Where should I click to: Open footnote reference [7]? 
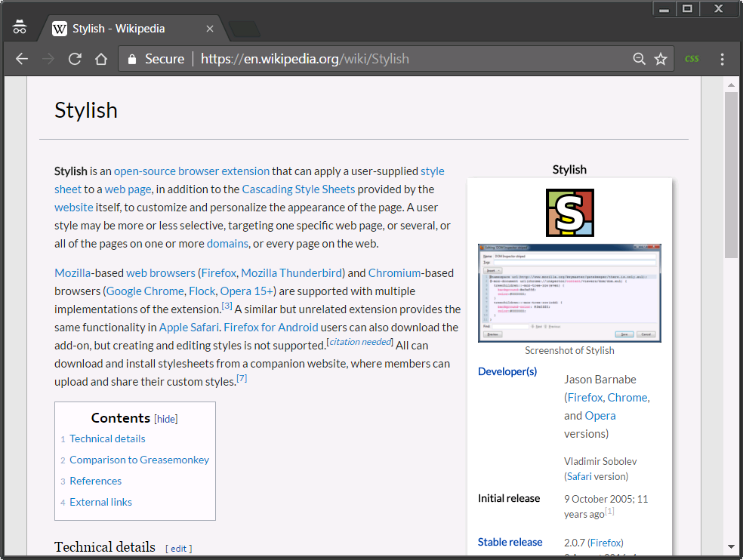[x=242, y=379]
